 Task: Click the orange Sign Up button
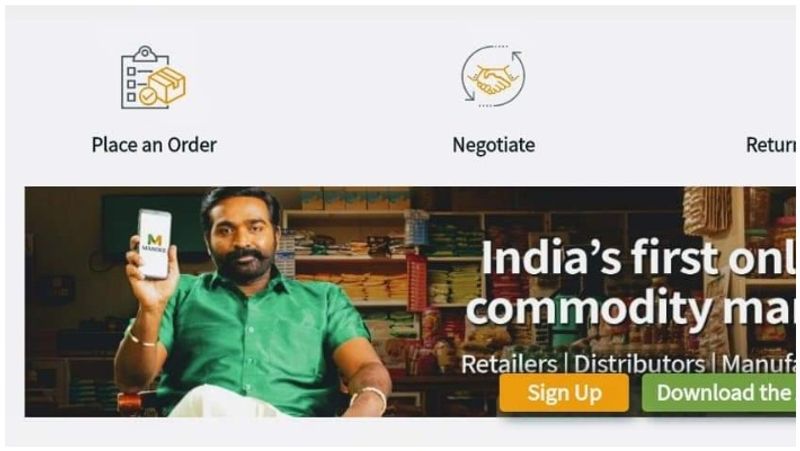coord(564,393)
